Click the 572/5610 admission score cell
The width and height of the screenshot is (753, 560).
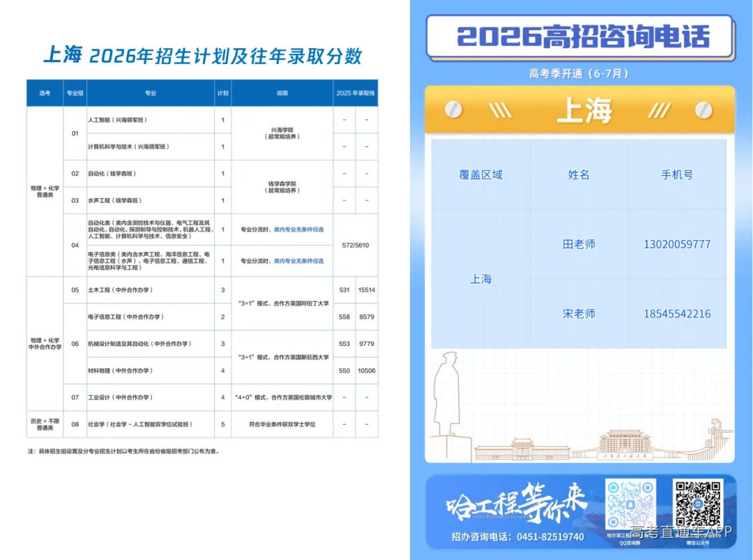coord(356,245)
